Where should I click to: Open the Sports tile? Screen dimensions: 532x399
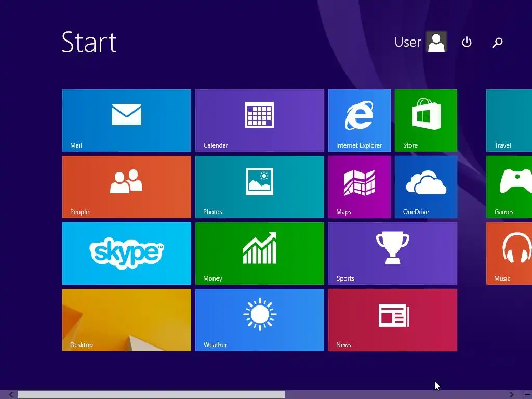coord(393,254)
